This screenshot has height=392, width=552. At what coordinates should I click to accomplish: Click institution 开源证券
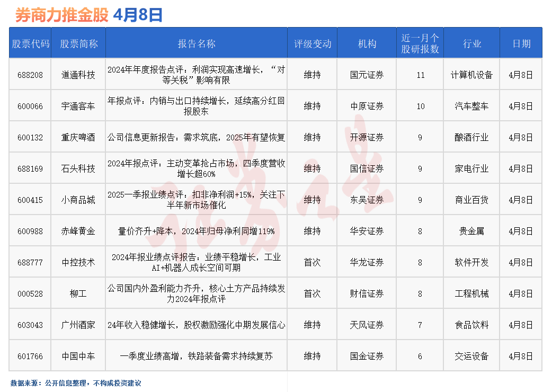click(367, 138)
